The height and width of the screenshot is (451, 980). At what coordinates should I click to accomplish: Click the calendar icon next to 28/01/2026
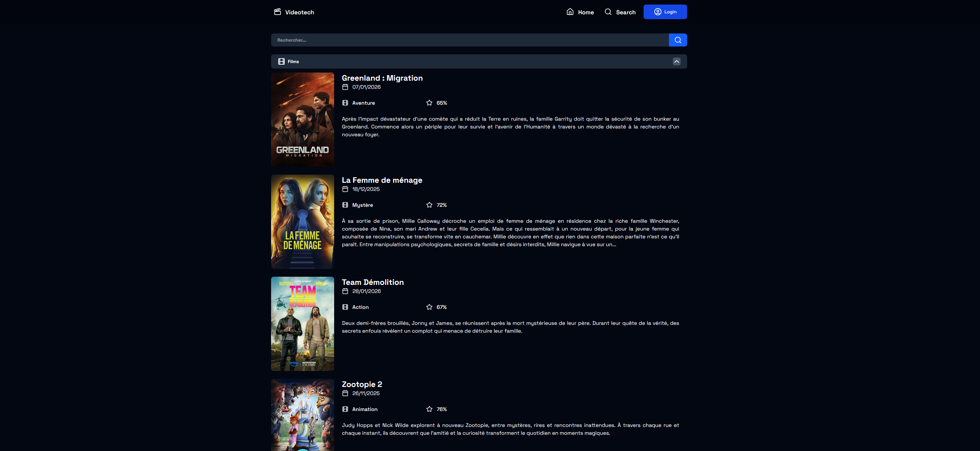click(x=345, y=291)
